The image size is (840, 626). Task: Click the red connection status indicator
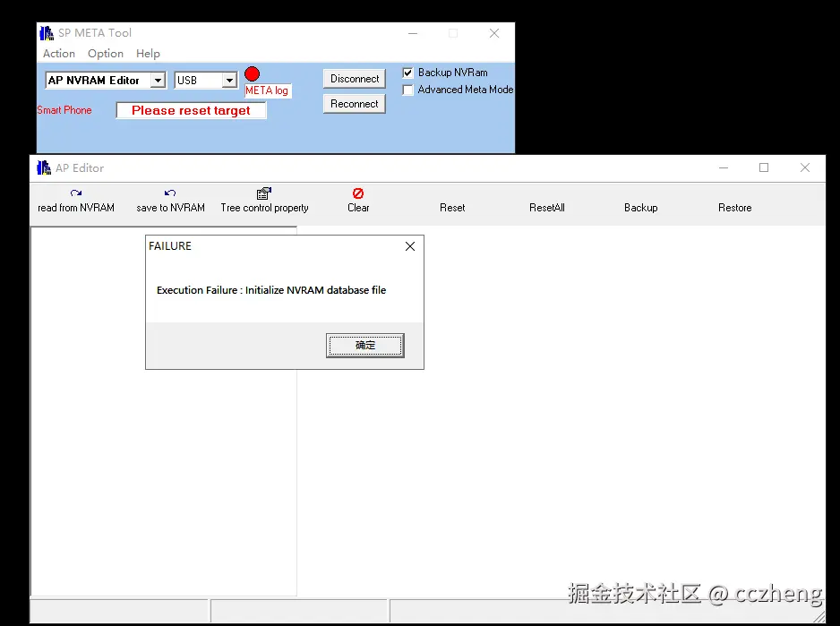[x=252, y=73]
